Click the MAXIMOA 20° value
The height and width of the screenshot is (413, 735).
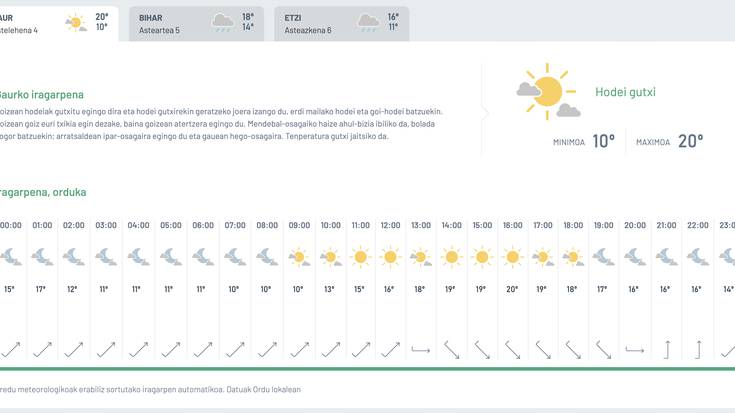(x=690, y=141)
